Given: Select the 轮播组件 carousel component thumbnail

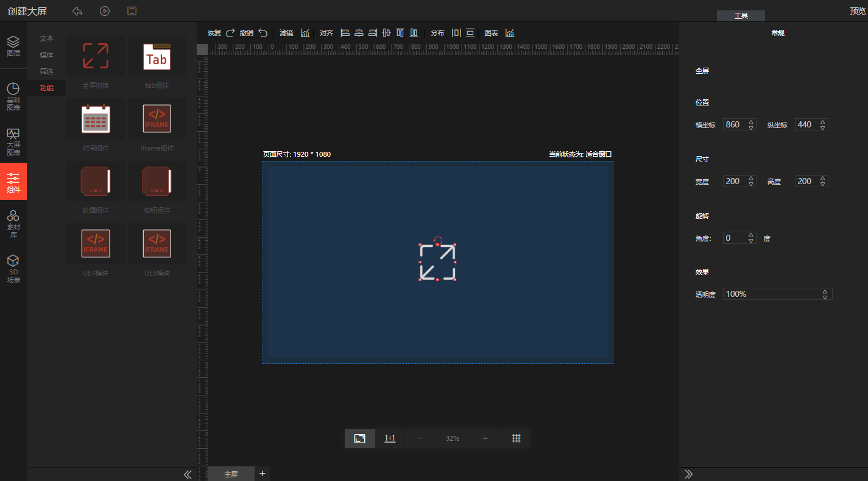Looking at the screenshot, I should point(96,181).
